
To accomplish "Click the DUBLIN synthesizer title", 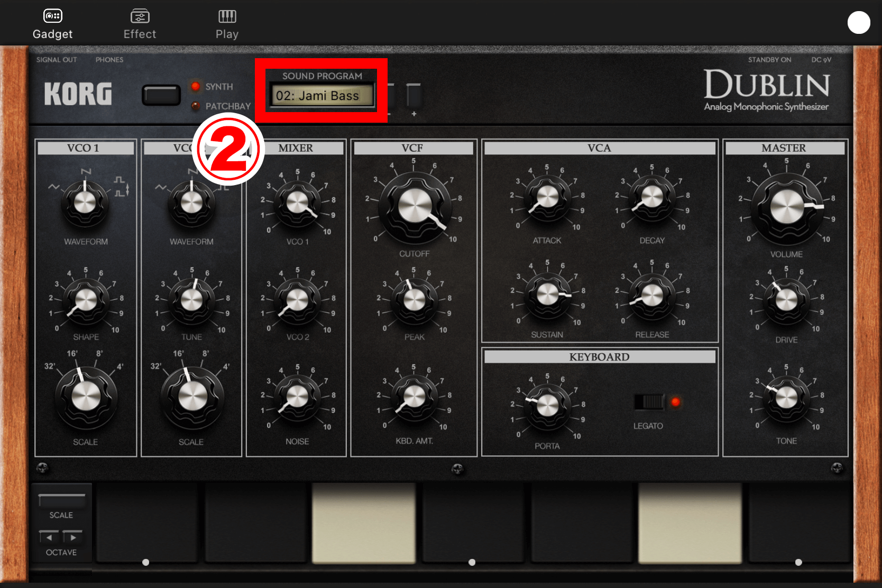I will click(767, 85).
